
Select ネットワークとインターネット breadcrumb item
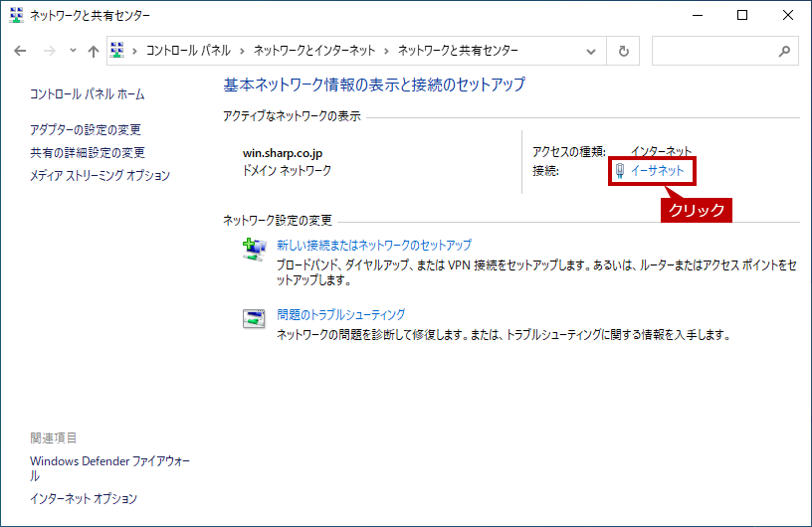[x=314, y=51]
